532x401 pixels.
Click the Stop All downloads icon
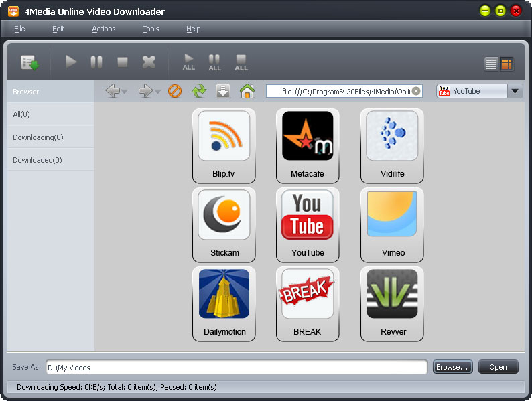241,62
